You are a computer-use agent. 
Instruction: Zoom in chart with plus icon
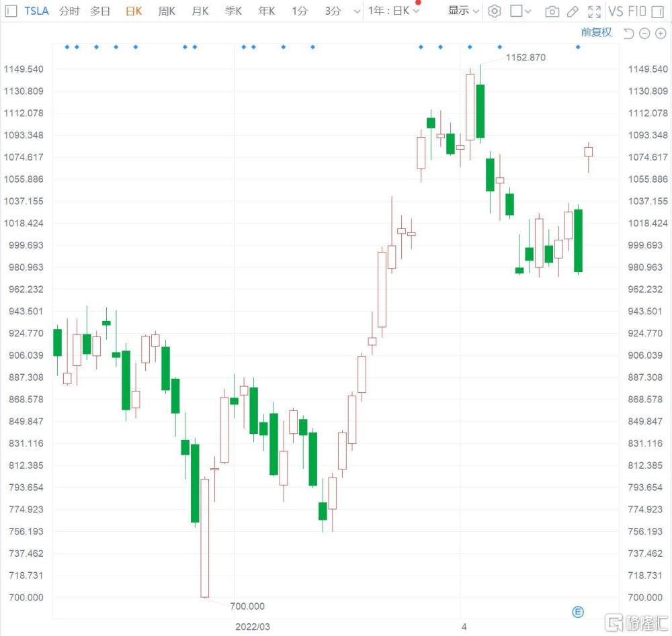(660, 33)
